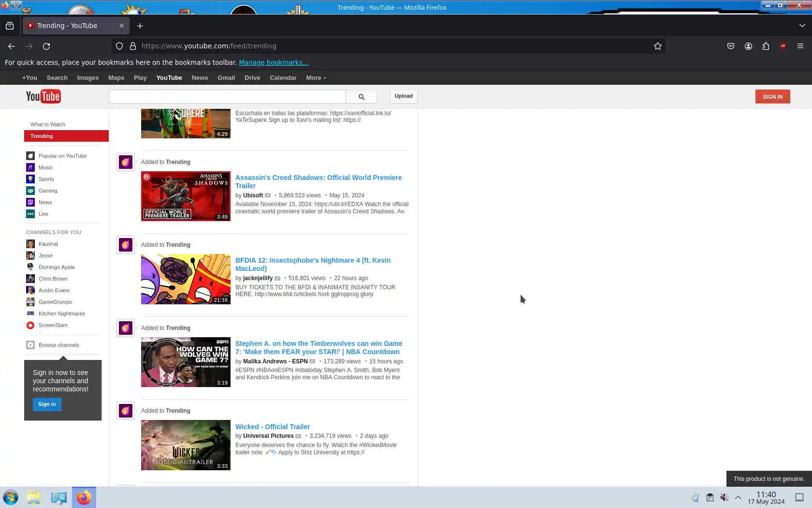Open Maps from the Google bar

pos(116,77)
